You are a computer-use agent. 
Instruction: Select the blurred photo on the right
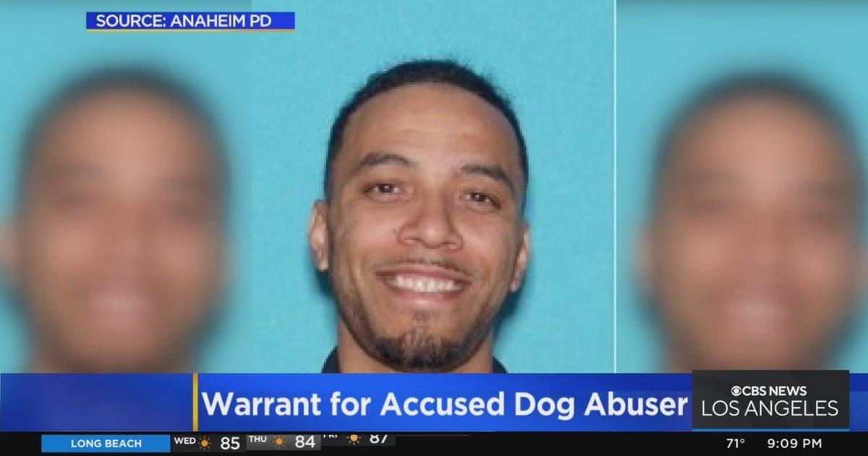point(742,187)
